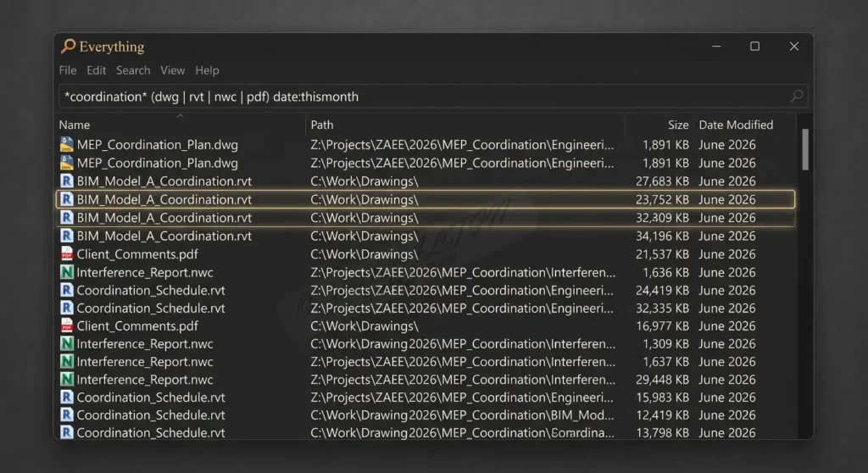Click Revit icon of the 27,683 KB file
868x473 pixels.
click(x=66, y=181)
